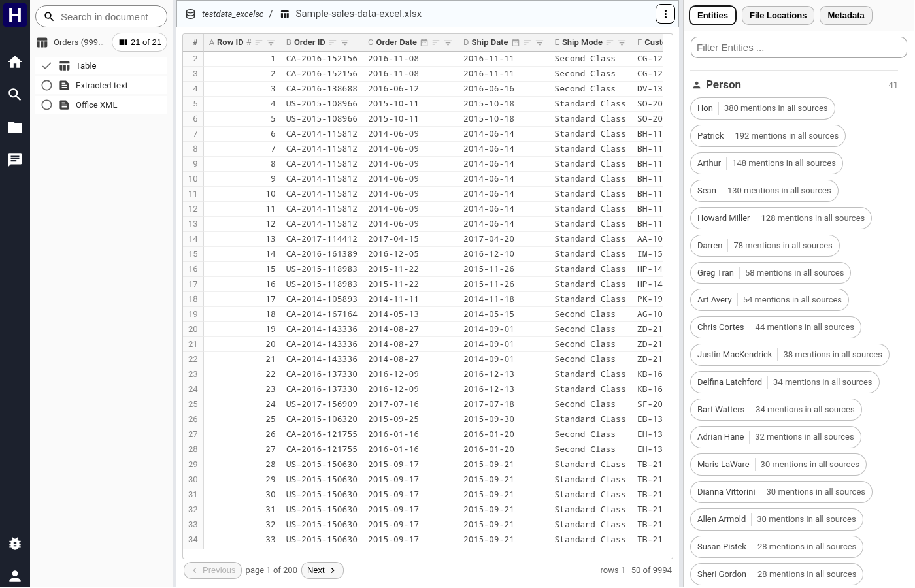Sort the Order Date column

[x=436, y=42]
